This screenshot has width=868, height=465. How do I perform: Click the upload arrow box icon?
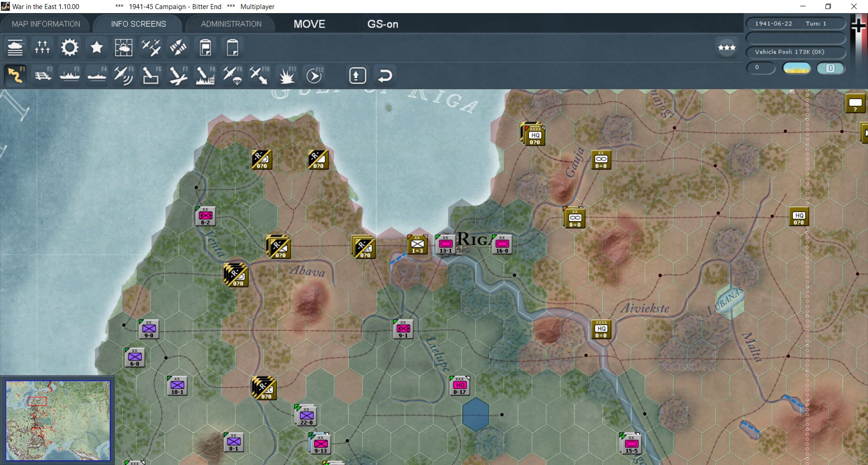coord(357,75)
